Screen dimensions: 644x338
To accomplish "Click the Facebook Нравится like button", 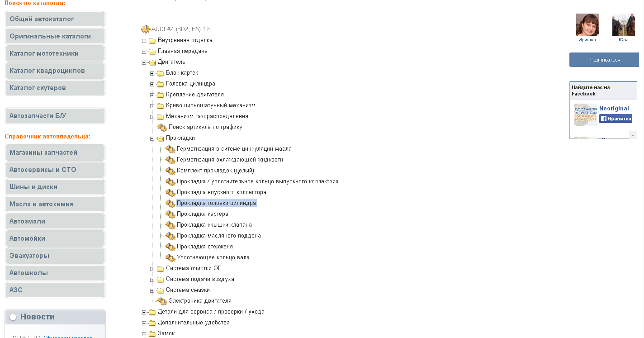I will click(616, 119).
